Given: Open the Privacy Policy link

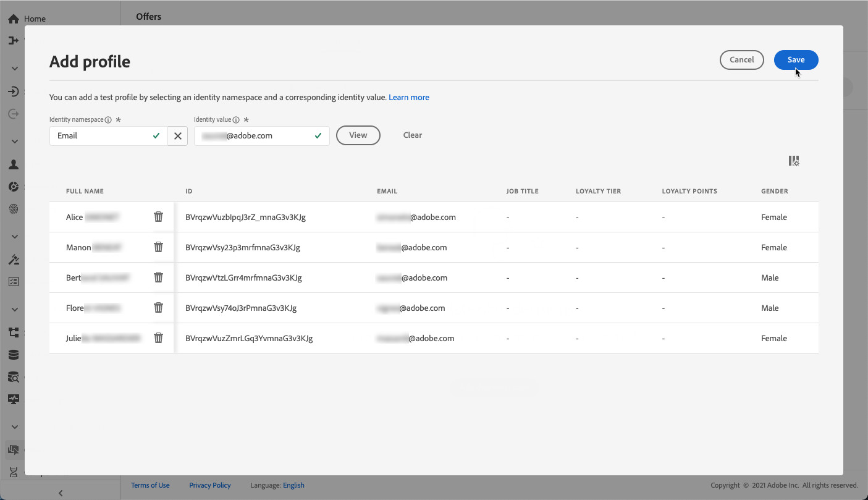Looking at the screenshot, I should pyautogui.click(x=210, y=485).
